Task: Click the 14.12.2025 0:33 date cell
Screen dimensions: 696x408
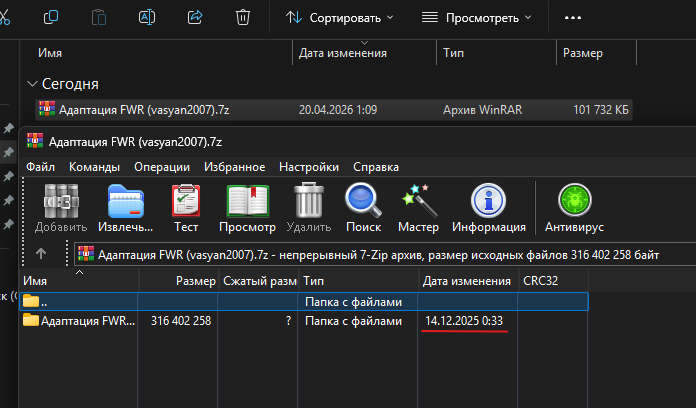Action: click(x=464, y=321)
